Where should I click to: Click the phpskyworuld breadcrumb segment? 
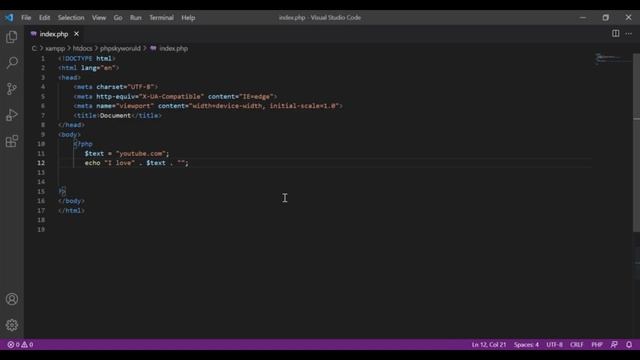(120, 48)
